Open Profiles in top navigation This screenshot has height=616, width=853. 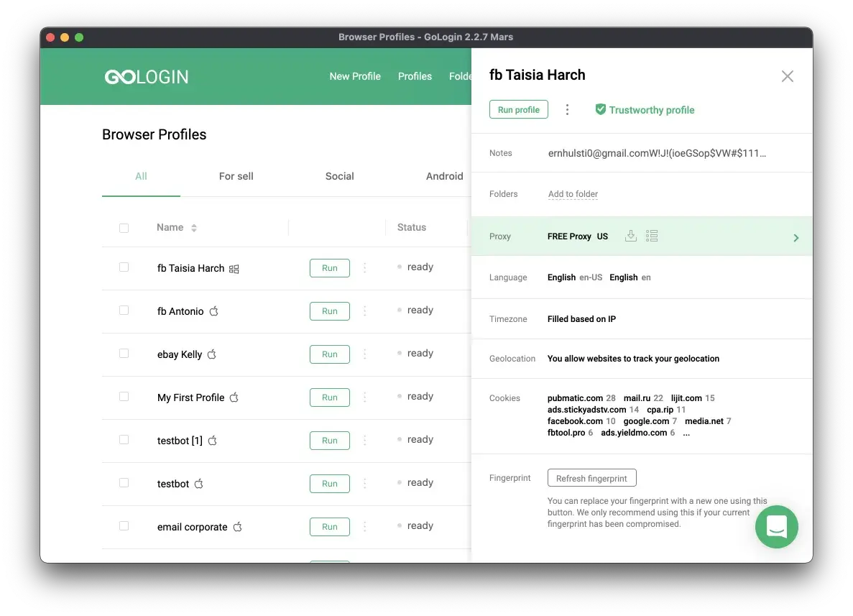[x=415, y=76]
